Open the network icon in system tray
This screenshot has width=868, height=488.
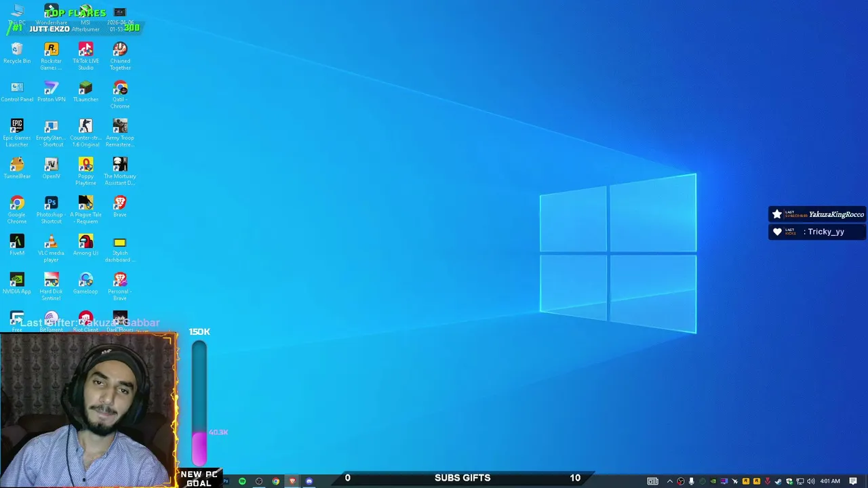pos(800,481)
